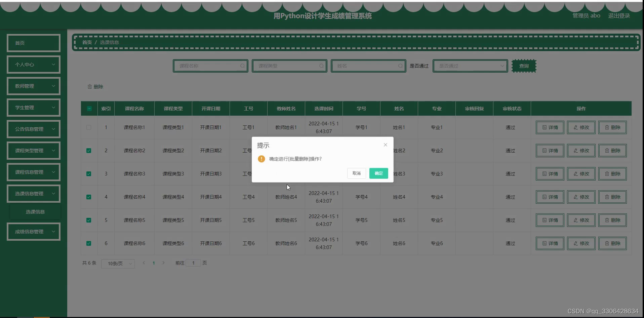Click 修改 button for row 1
Viewport: 644px width, 318px height.
tap(581, 127)
